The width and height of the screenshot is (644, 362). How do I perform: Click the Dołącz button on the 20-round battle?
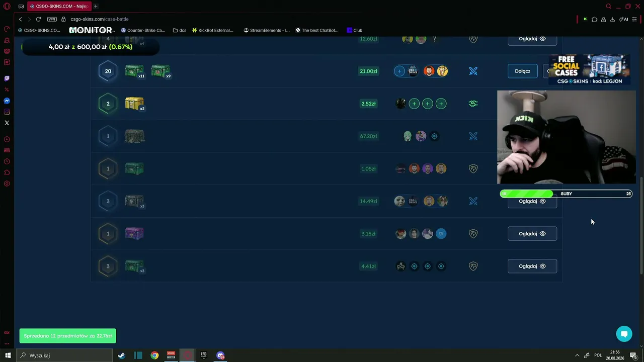[523, 71]
